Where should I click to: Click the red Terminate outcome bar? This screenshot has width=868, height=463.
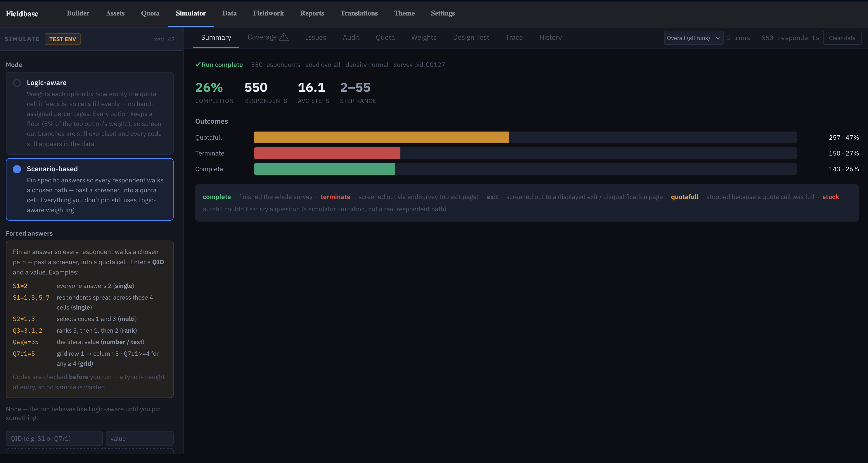point(327,153)
